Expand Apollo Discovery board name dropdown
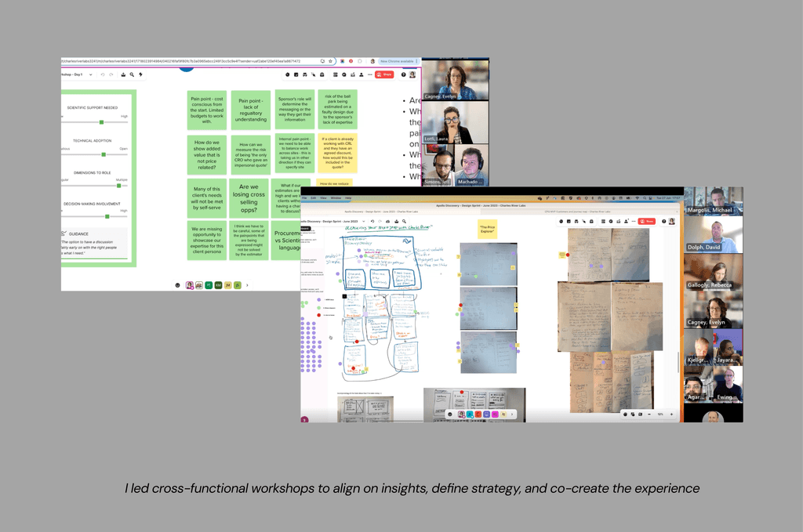Viewport: 803px width, 532px height. tap(364, 222)
